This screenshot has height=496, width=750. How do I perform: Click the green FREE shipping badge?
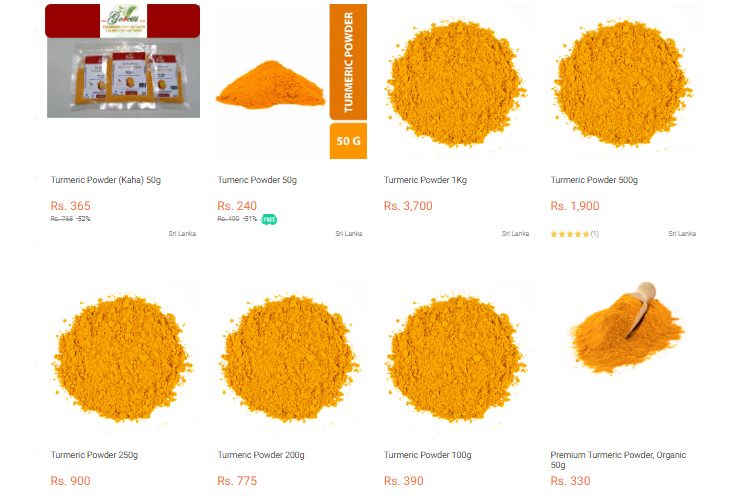coord(269,220)
